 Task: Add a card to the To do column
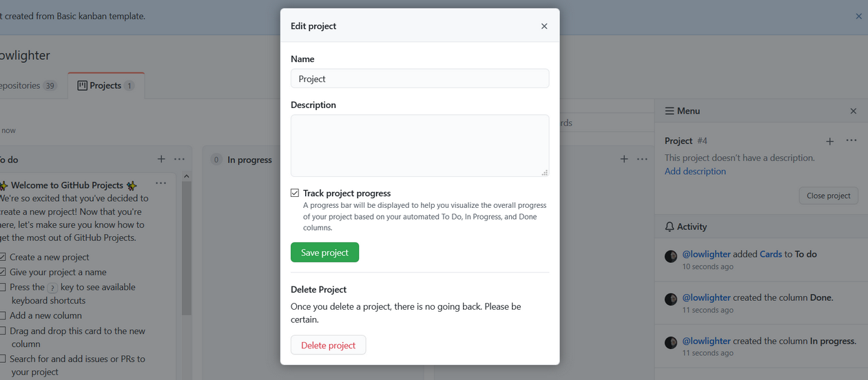161,159
